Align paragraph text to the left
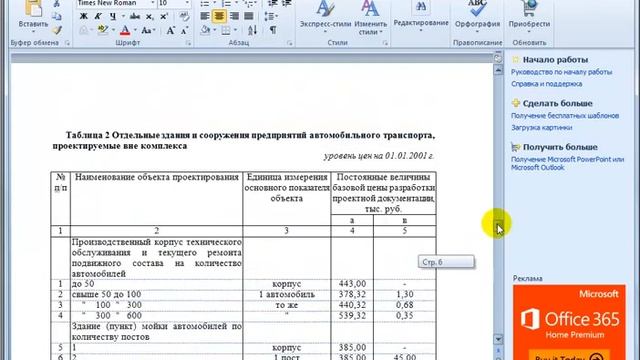The height and width of the screenshot is (360, 640). (x=205, y=16)
